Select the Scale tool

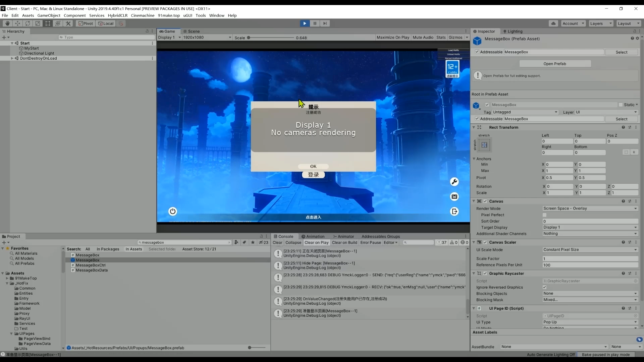pyautogui.click(x=38, y=23)
